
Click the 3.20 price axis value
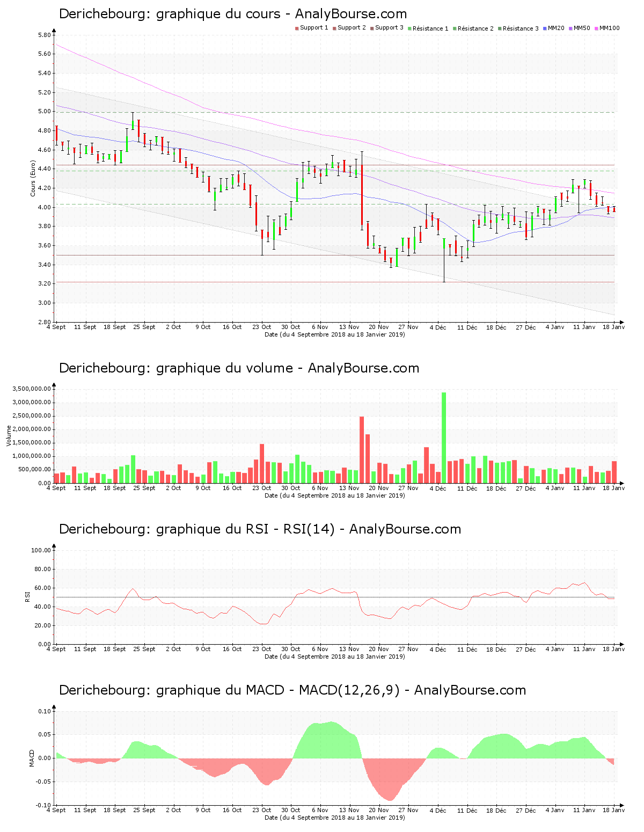tap(45, 283)
